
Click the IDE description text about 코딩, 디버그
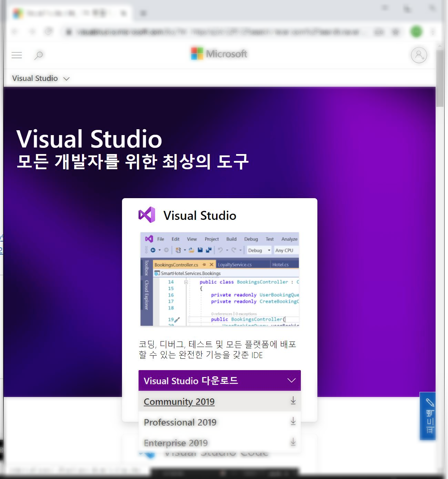217,349
